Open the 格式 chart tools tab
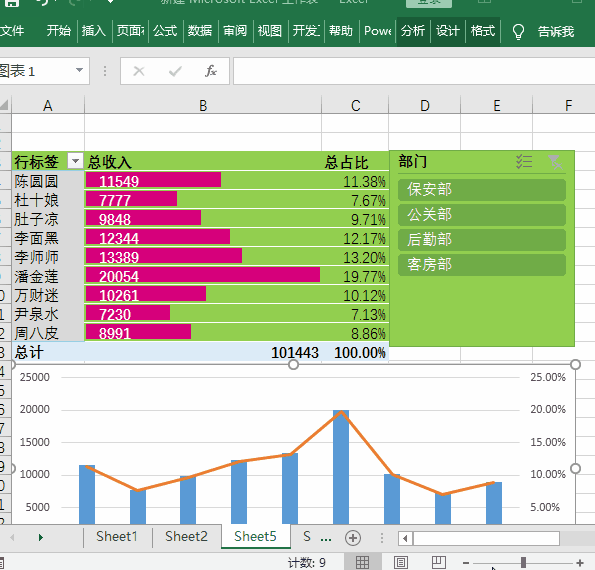This screenshot has width=595, height=570. [483, 31]
